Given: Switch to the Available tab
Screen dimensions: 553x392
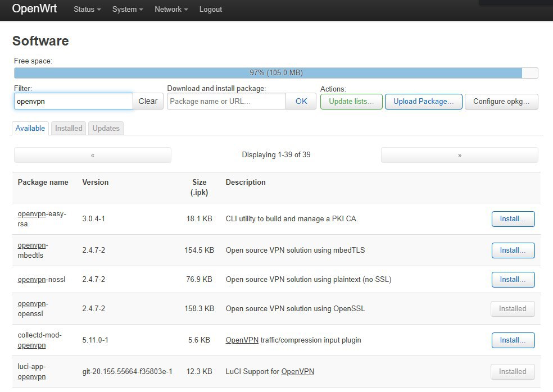Looking at the screenshot, I should [x=30, y=128].
